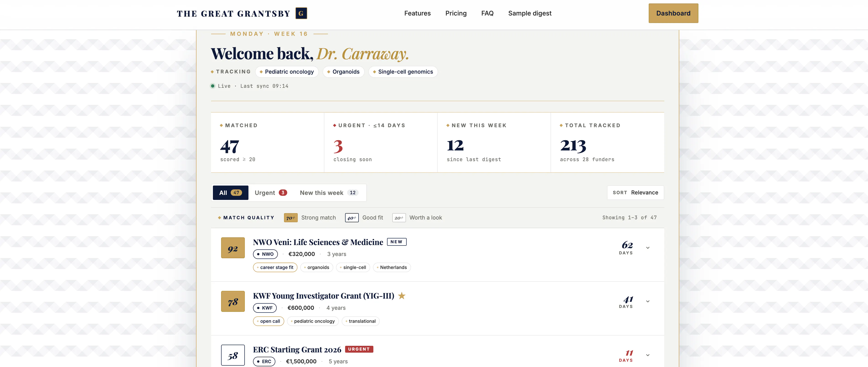Viewport: 868px width, 367px height.
Task: Click the Matched 47 stat card
Action: (268, 142)
